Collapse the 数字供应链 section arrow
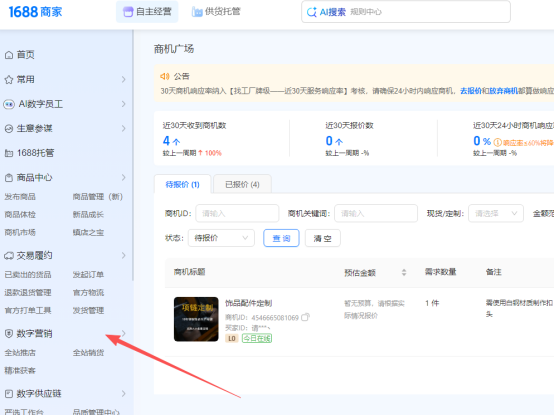This screenshot has height=415, width=554. pyautogui.click(x=123, y=393)
